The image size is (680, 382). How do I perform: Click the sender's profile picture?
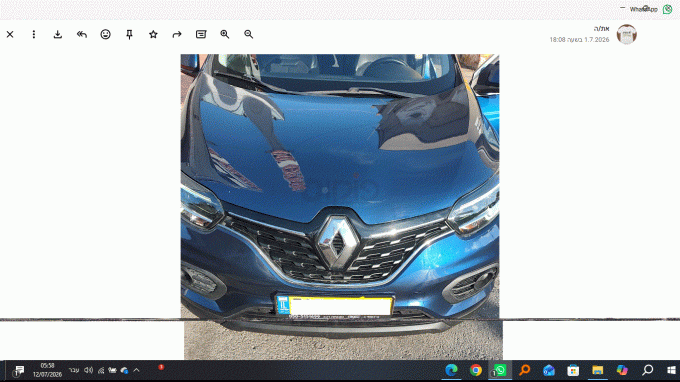tap(627, 34)
